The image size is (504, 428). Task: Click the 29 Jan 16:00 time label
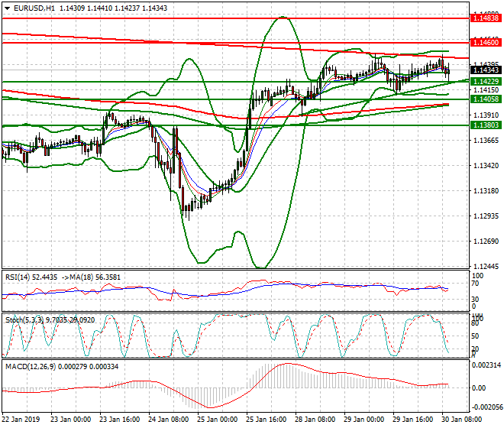(412, 420)
